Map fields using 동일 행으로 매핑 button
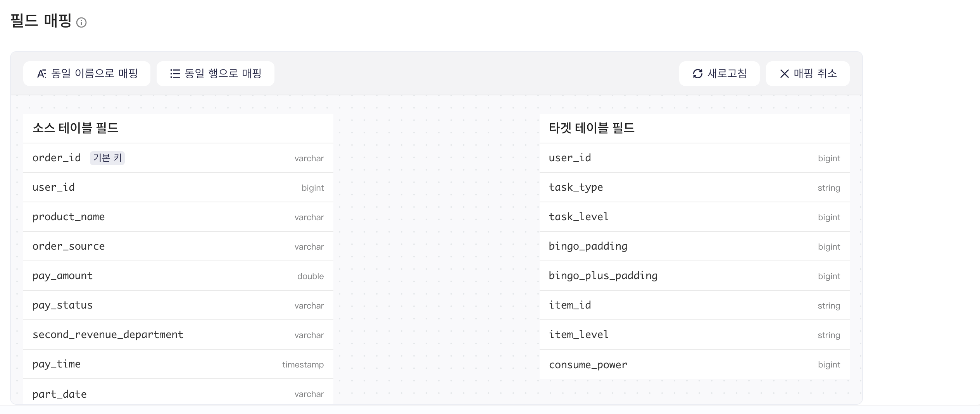Viewport: 980px width, 414px height. [x=216, y=74]
